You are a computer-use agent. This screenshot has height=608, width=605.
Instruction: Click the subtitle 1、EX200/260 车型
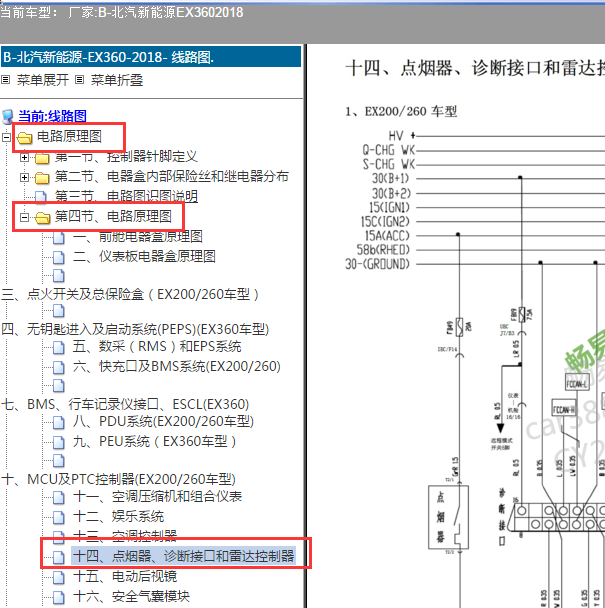point(401,112)
